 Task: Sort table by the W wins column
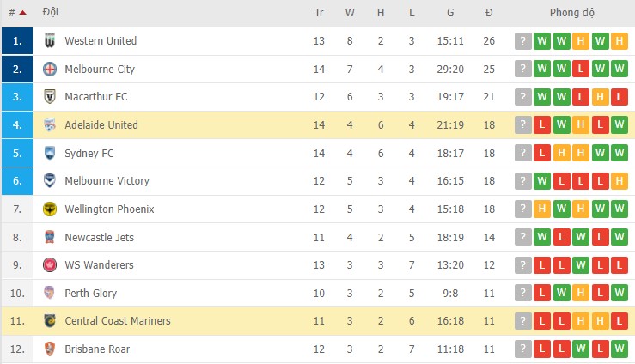(350, 13)
